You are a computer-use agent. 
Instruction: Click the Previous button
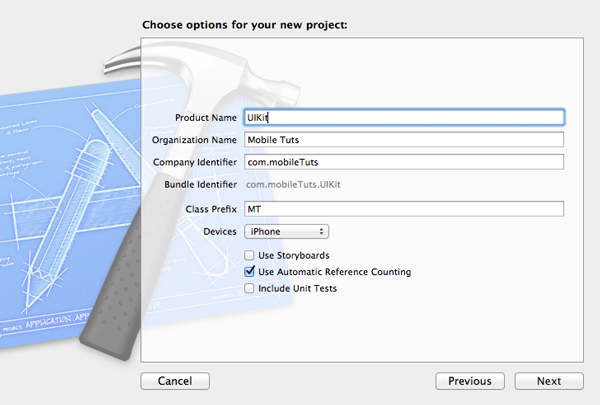(x=470, y=381)
